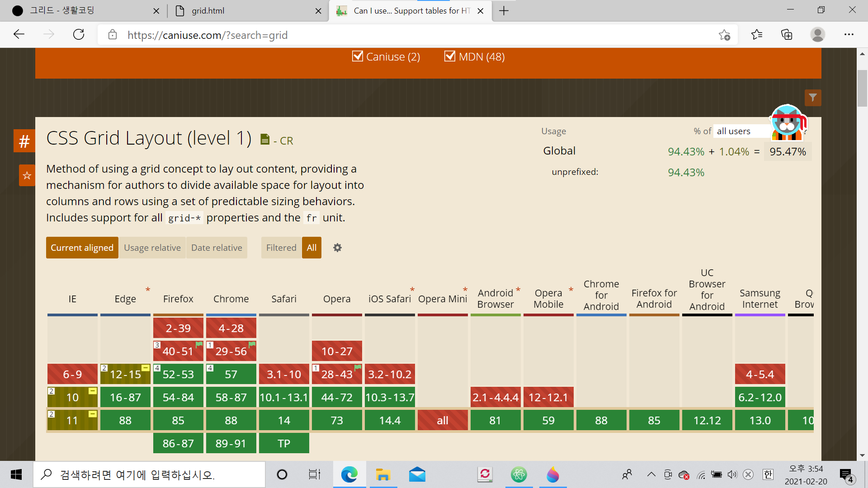Toggle the MDN (48) checkbox
The height and width of the screenshot is (488, 868).
click(x=450, y=56)
